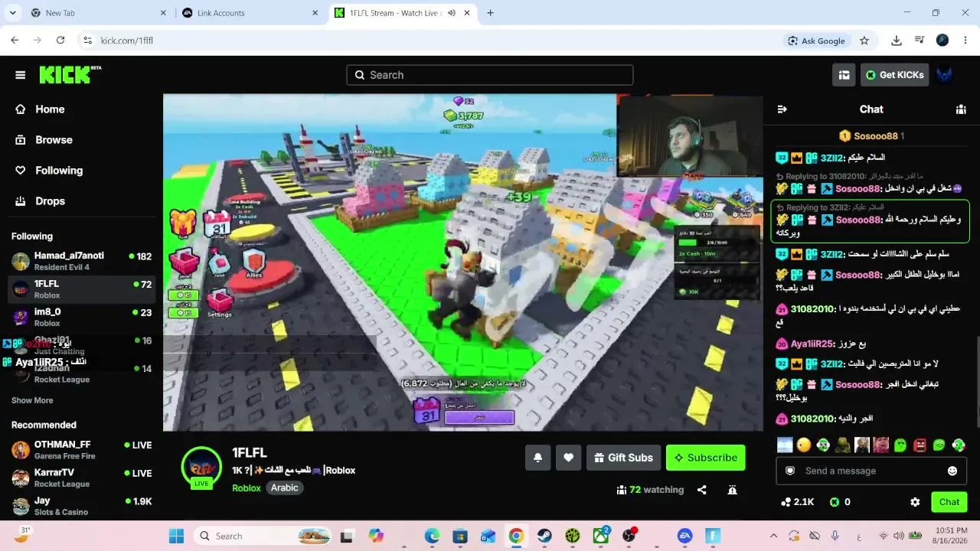This screenshot has height=551, width=980.
Task: Go back in browser history
Action: pos(15,41)
